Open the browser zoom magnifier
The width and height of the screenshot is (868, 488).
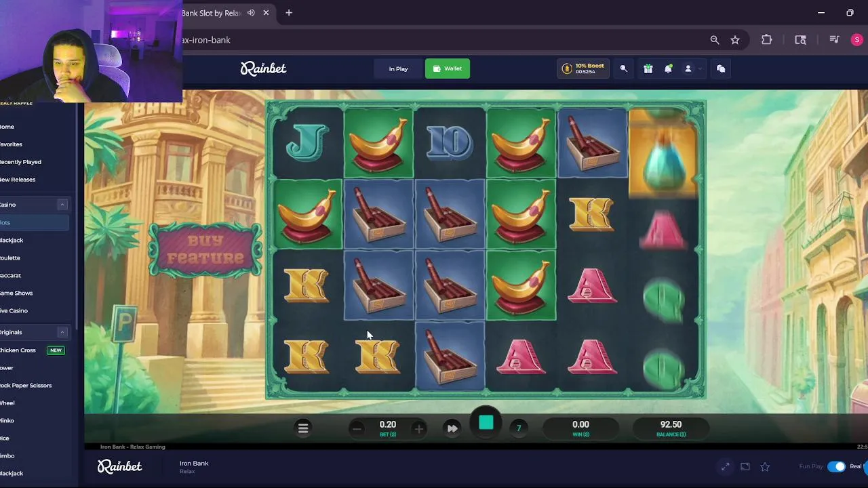tap(715, 40)
